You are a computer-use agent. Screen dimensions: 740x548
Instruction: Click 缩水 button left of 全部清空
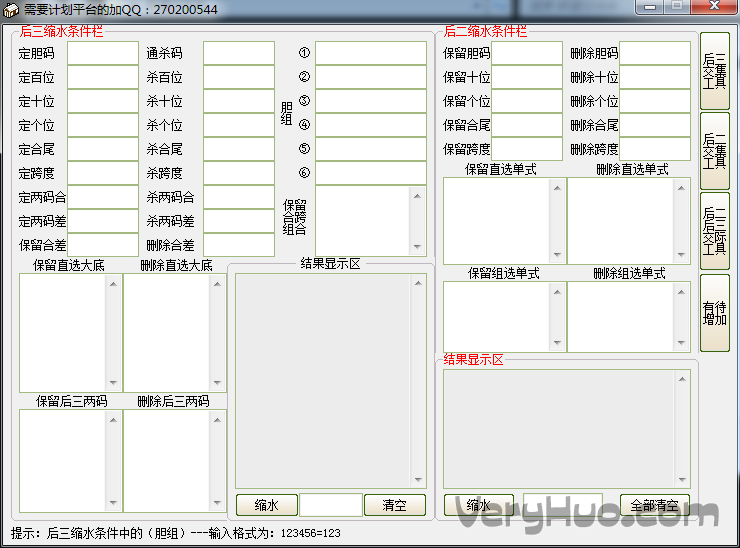(478, 505)
